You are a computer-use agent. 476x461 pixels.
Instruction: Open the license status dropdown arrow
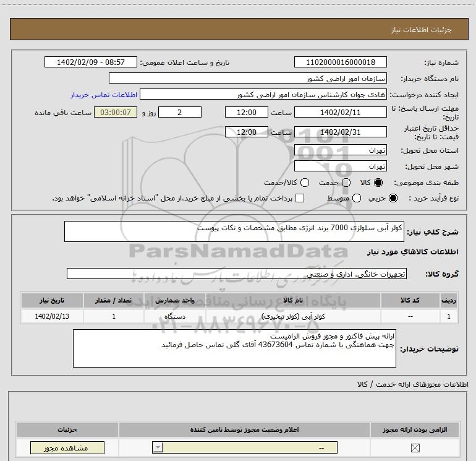pos(158,447)
